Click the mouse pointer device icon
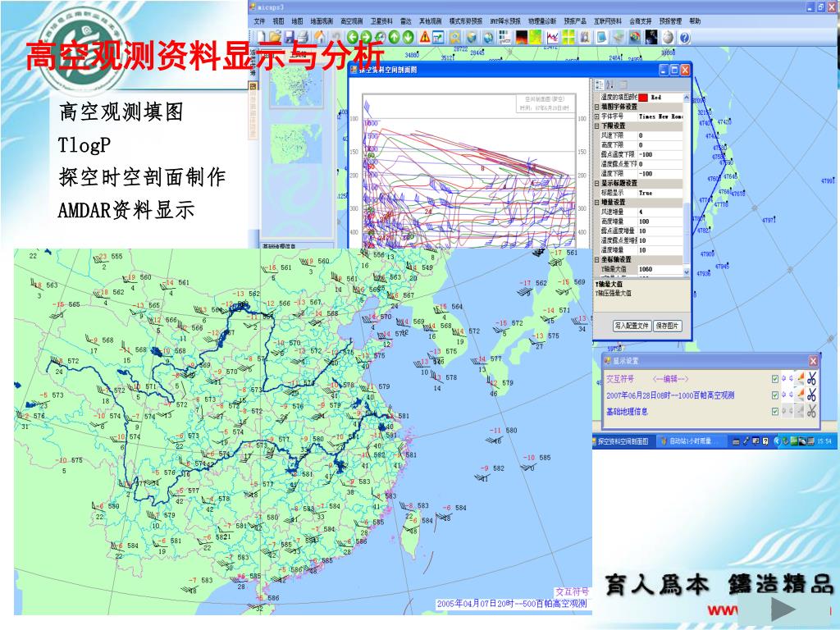The width and height of the screenshot is (840, 630). (x=668, y=37)
